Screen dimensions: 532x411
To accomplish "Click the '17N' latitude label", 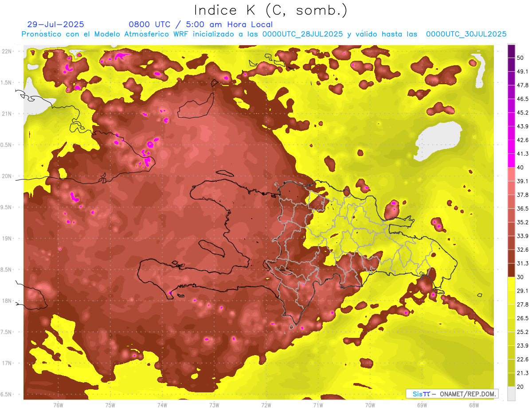I will click(8, 364).
